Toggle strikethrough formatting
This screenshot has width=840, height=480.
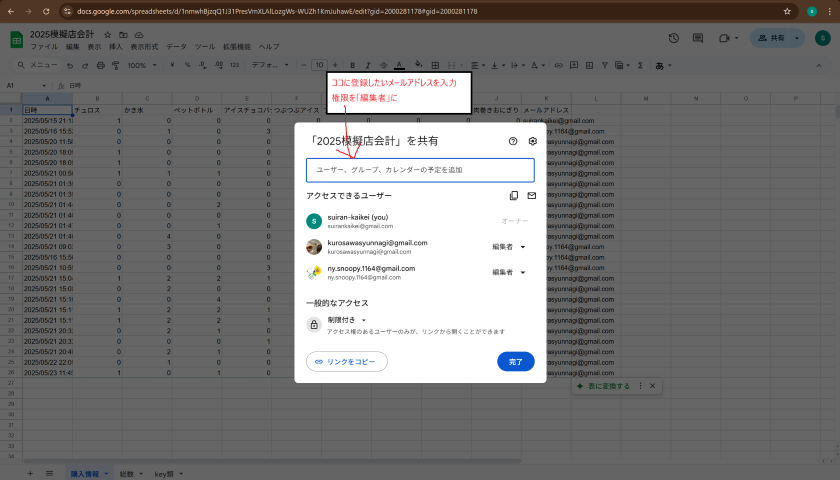pyautogui.click(x=384, y=65)
